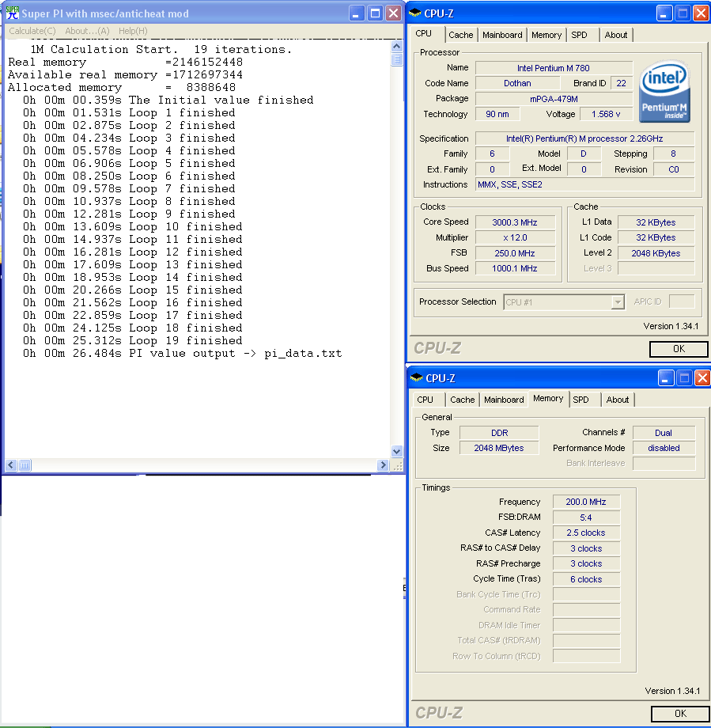711x728 pixels.
Task: Maximize the Super PI window
Action: pos(375,13)
